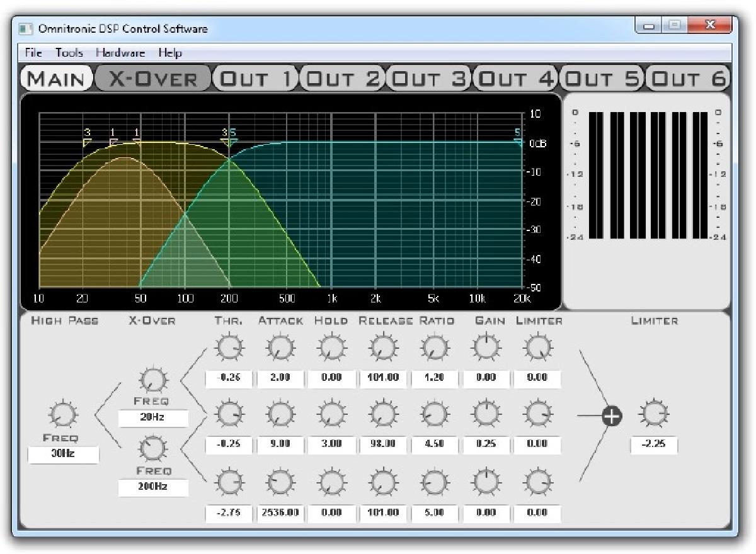The width and height of the screenshot is (756, 554).
Task: Click the Attack knob above the 2536.00 value
Action: click(280, 482)
